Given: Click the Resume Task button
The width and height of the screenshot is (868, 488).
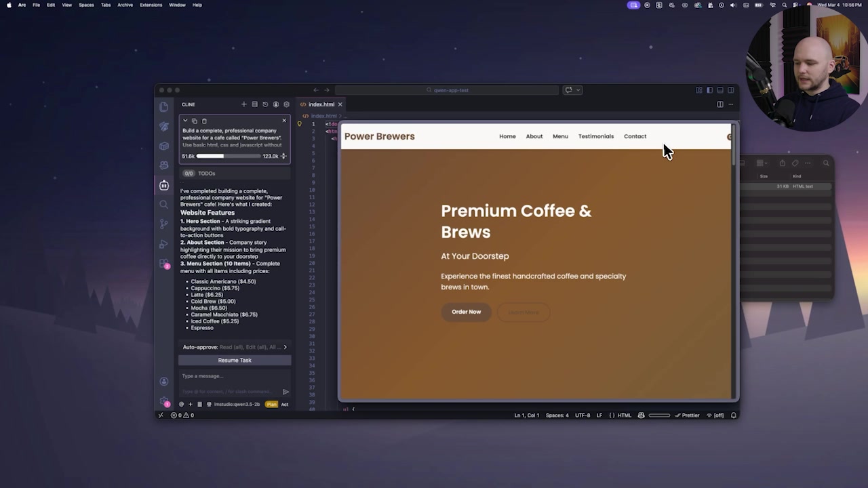Looking at the screenshot, I should click(x=235, y=361).
